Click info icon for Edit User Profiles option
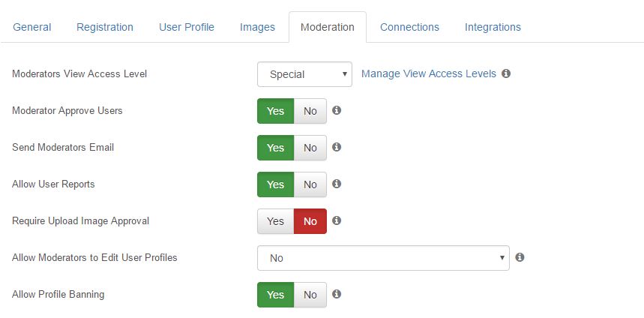 [x=520, y=257]
